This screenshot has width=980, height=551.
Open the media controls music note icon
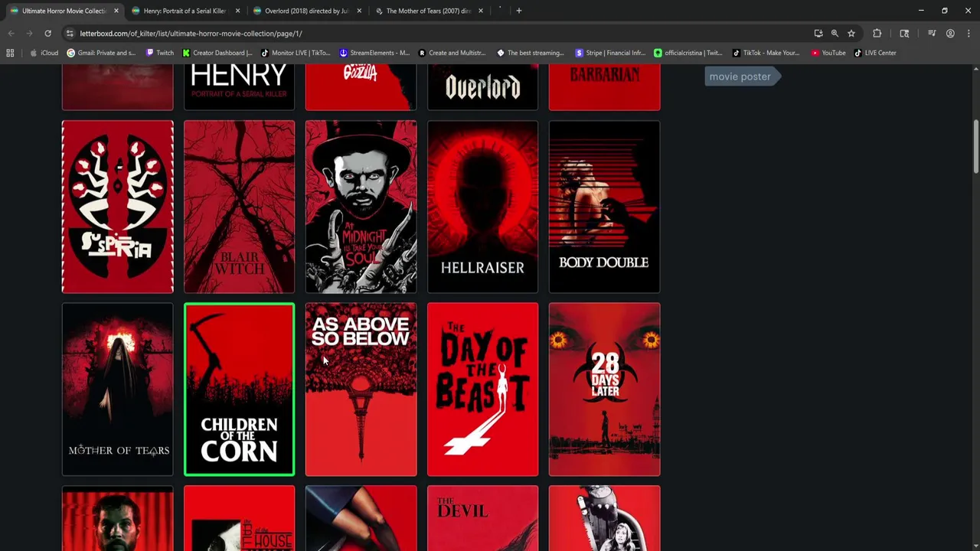(x=932, y=34)
